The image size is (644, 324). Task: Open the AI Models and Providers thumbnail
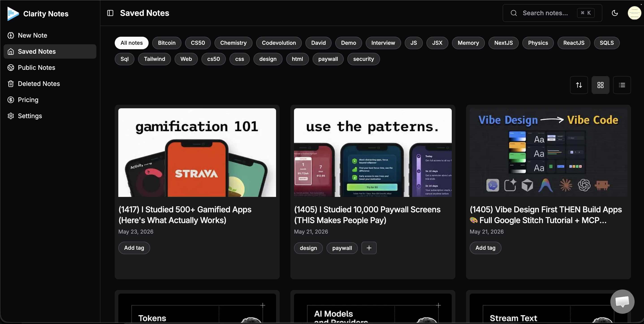pos(373,308)
